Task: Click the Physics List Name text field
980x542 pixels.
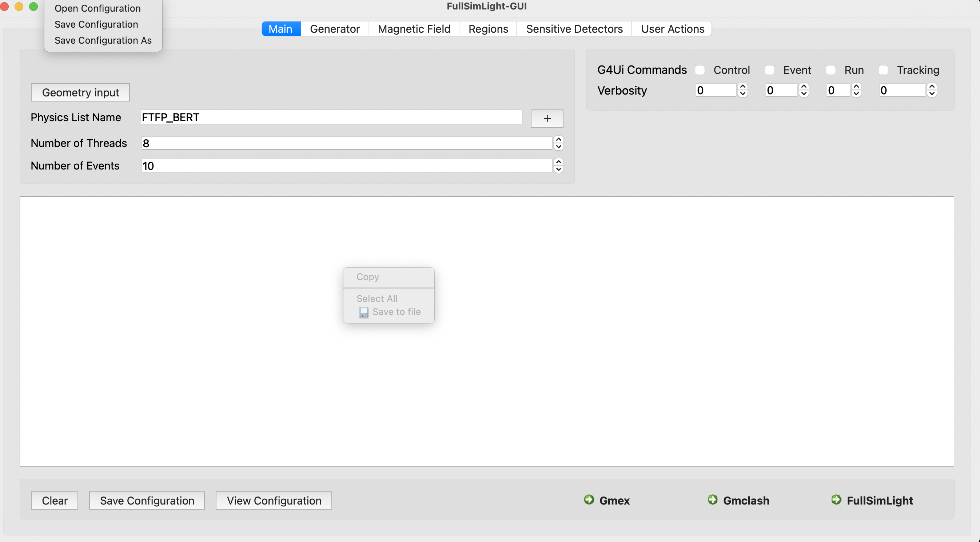Action: tap(331, 117)
